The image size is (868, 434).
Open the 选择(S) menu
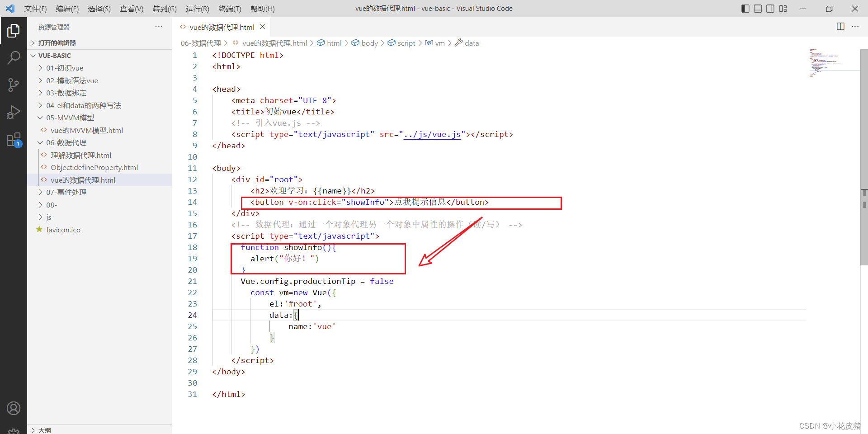pyautogui.click(x=99, y=9)
